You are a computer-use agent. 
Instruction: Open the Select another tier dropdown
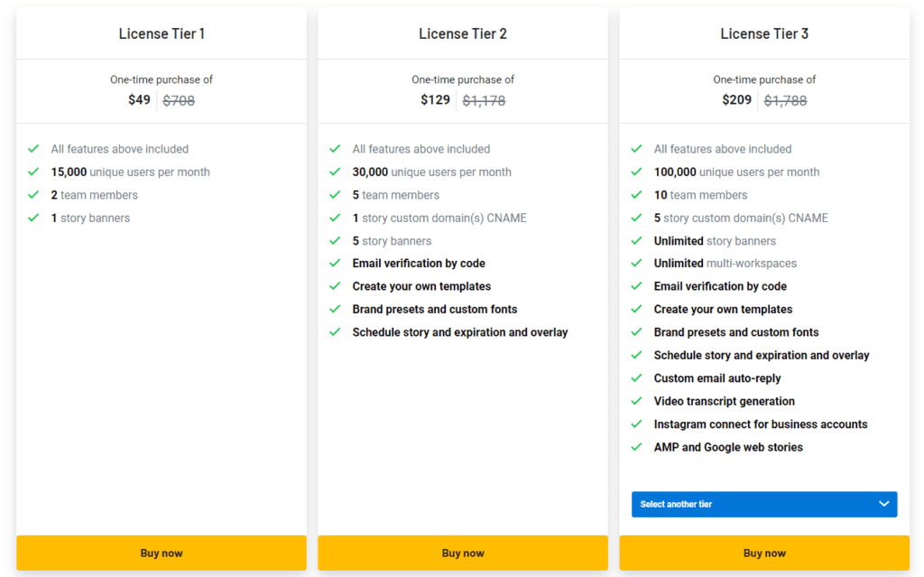pos(763,504)
